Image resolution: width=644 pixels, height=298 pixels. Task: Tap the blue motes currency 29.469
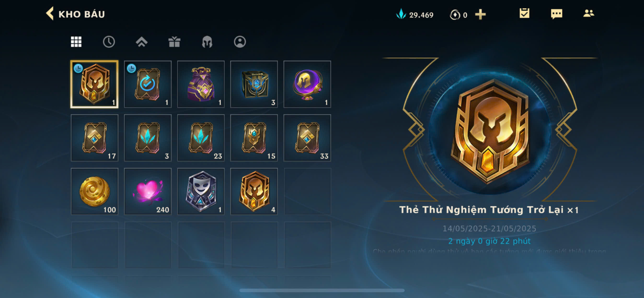(415, 15)
